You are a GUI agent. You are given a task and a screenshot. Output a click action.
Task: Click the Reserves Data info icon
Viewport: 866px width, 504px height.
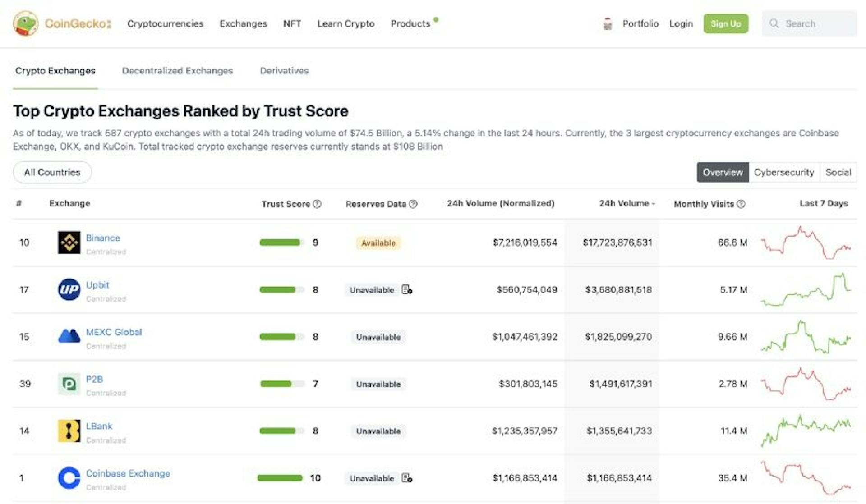click(413, 204)
